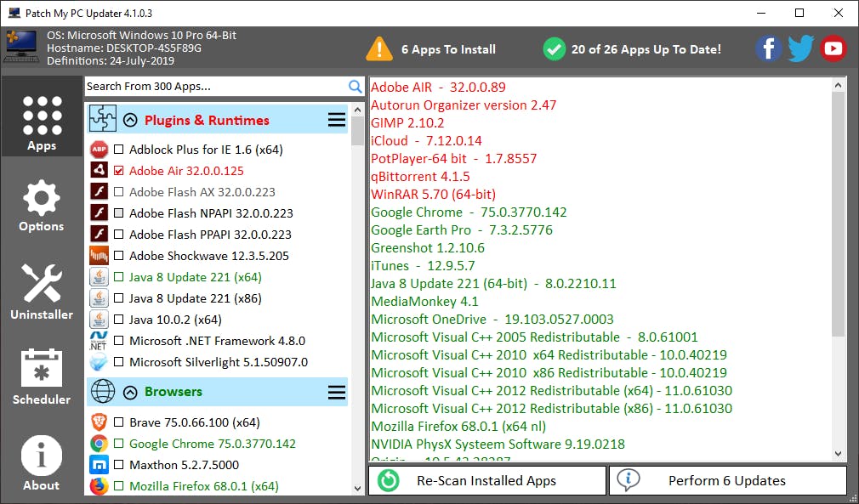
Task: Click the Adobe Flash NPAPI icon
Action: point(100,213)
